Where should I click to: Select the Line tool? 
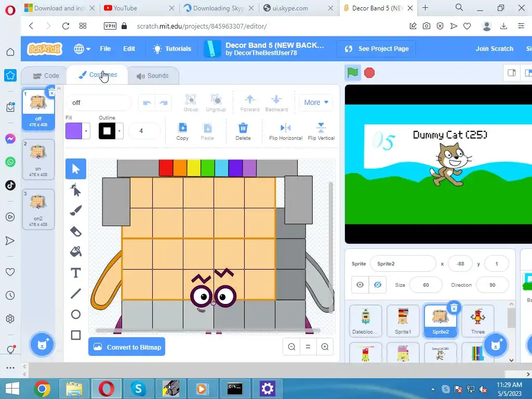76,294
